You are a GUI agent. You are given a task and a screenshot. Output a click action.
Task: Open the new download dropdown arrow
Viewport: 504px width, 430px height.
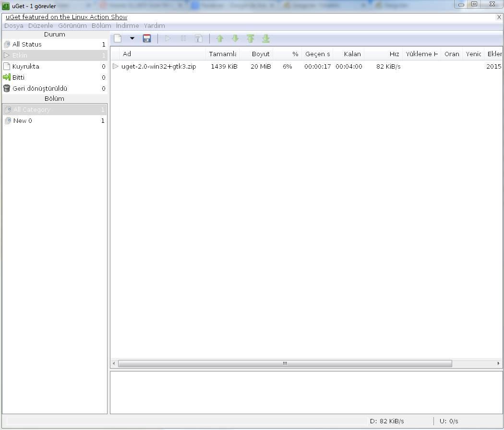coord(132,38)
